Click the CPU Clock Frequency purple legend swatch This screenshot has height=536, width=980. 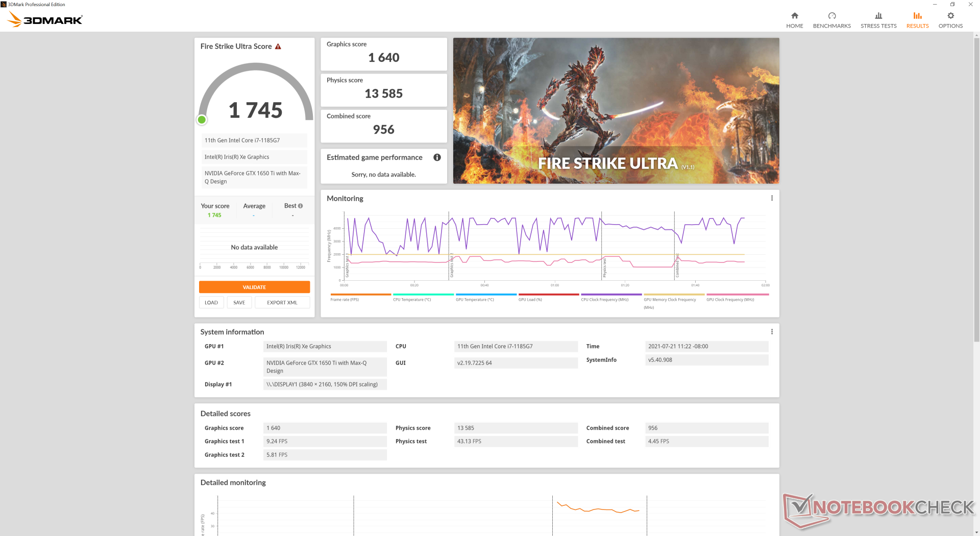[611, 295]
